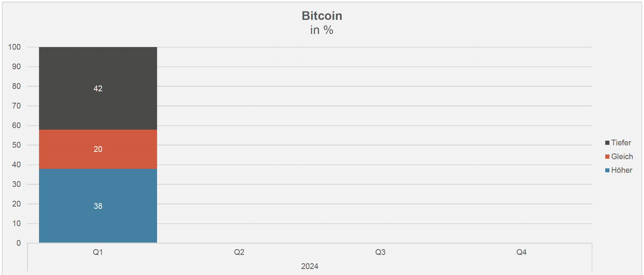Click the 0 value on vertical axis
Viewport: 644px width, 275px height.
click(x=18, y=243)
